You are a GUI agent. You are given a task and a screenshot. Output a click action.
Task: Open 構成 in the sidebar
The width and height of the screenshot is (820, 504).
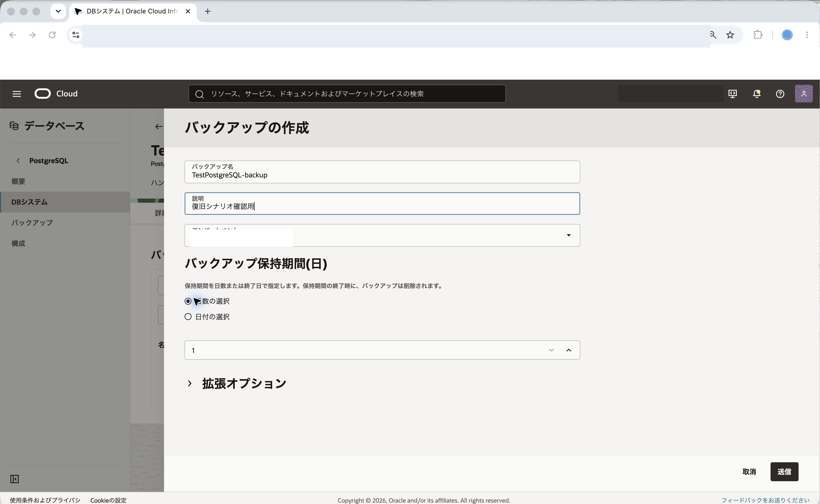(x=18, y=243)
